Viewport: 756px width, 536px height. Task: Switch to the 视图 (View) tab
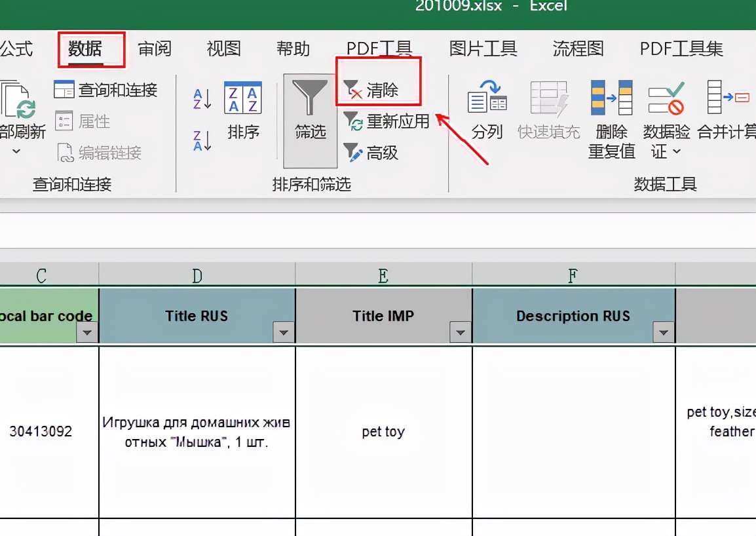coord(223,48)
